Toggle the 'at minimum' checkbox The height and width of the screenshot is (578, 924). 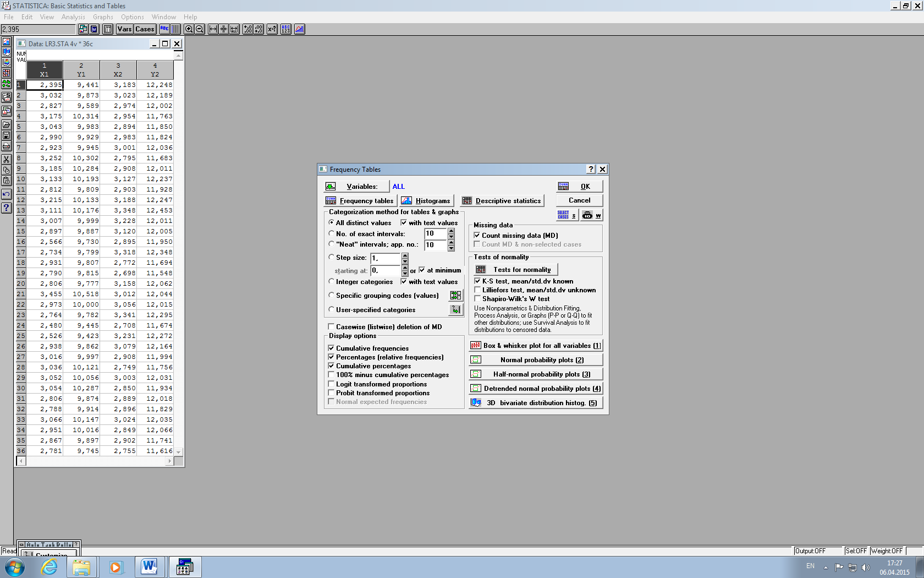click(422, 270)
